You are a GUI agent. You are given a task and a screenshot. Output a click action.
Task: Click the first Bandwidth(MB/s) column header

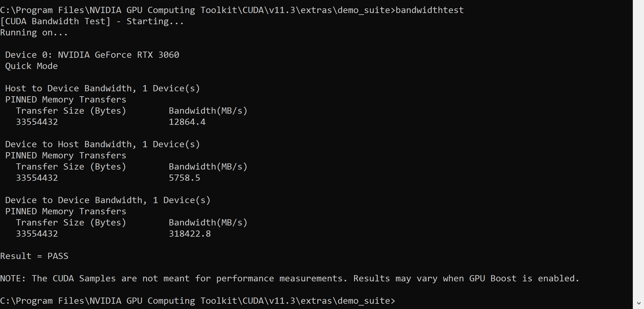(208, 111)
